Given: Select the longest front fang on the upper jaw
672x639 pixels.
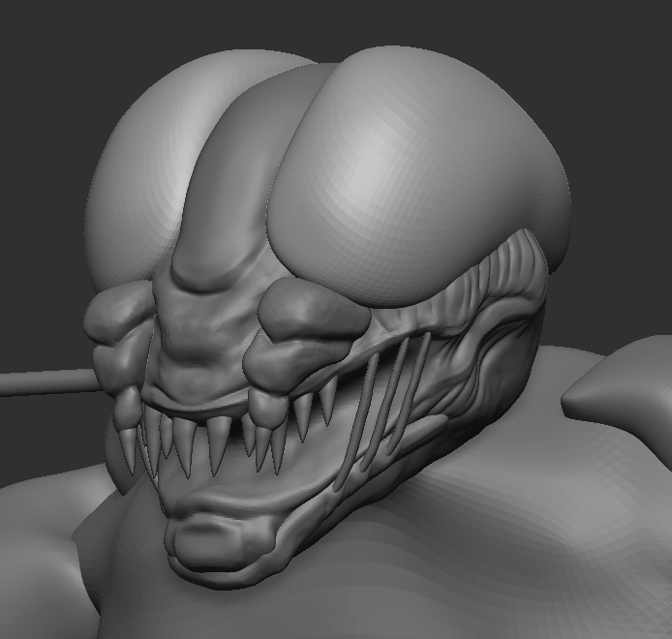Looking at the screenshot, I should [x=218, y=445].
